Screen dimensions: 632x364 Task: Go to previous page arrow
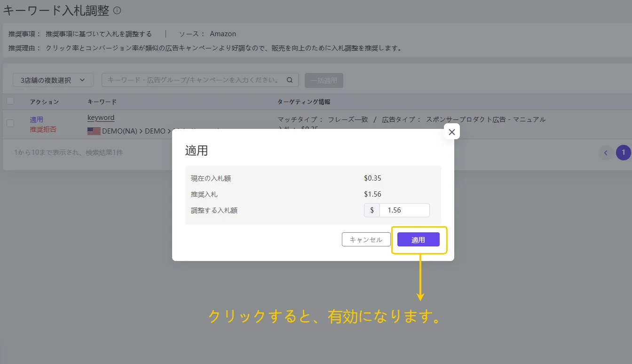(606, 152)
